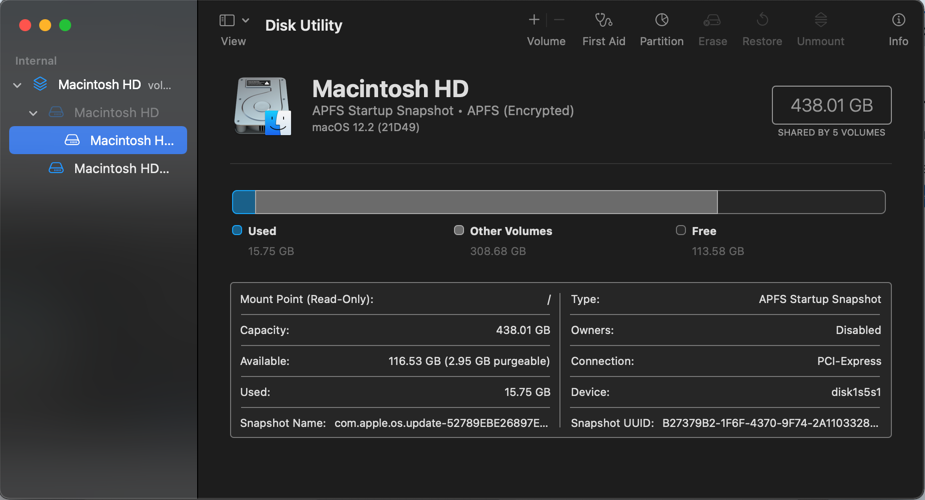Click the SHARED BY 5 VOLUMES text
Viewport: 925px width, 500px height.
point(831,133)
